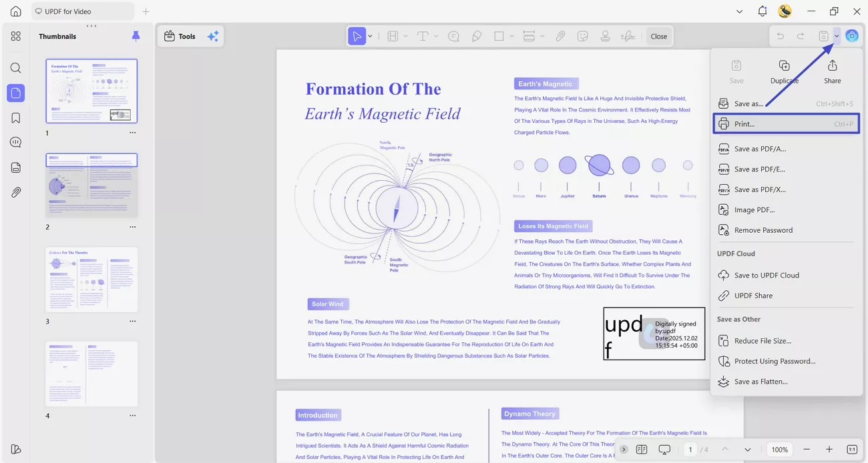Open the Tools button
The height and width of the screenshot is (463, 868).
(x=180, y=36)
